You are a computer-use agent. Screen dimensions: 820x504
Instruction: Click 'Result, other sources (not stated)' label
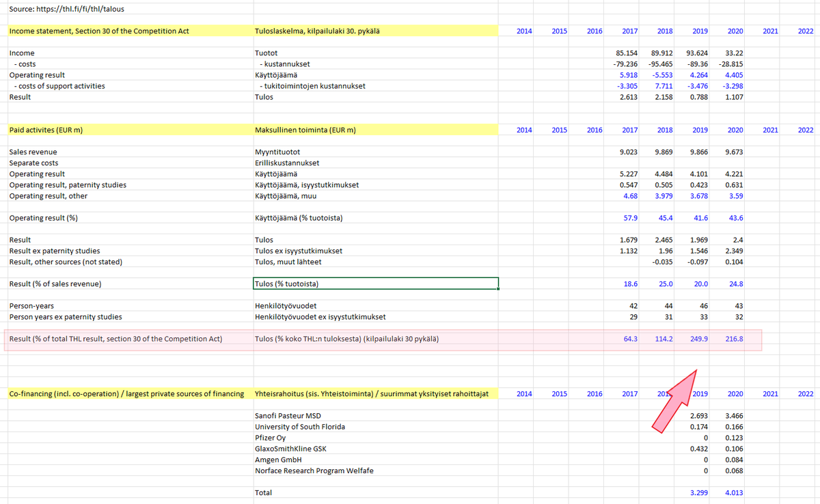(x=66, y=262)
